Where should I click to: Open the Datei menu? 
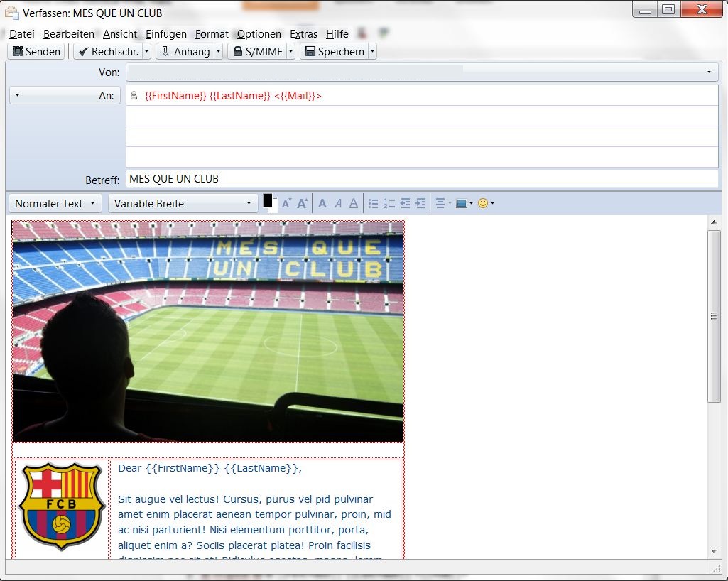coord(22,34)
